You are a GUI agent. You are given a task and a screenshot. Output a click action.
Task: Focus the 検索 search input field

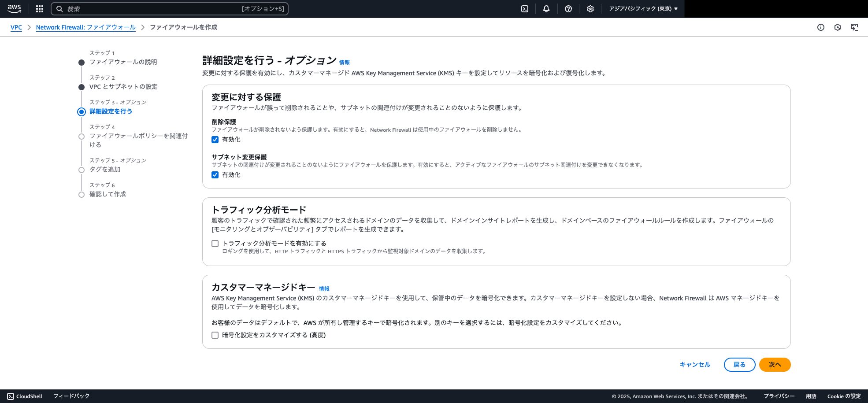pos(170,9)
